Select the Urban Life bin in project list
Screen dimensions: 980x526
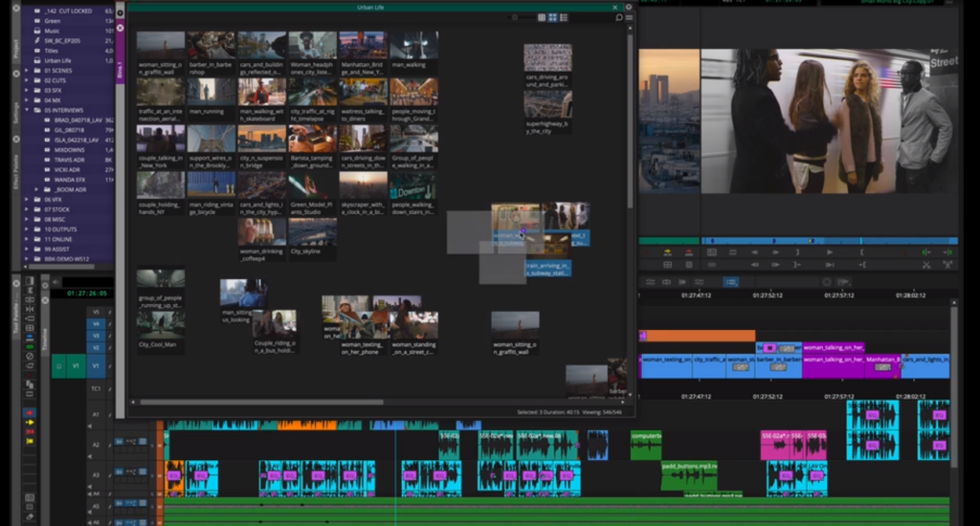tap(58, 60)
